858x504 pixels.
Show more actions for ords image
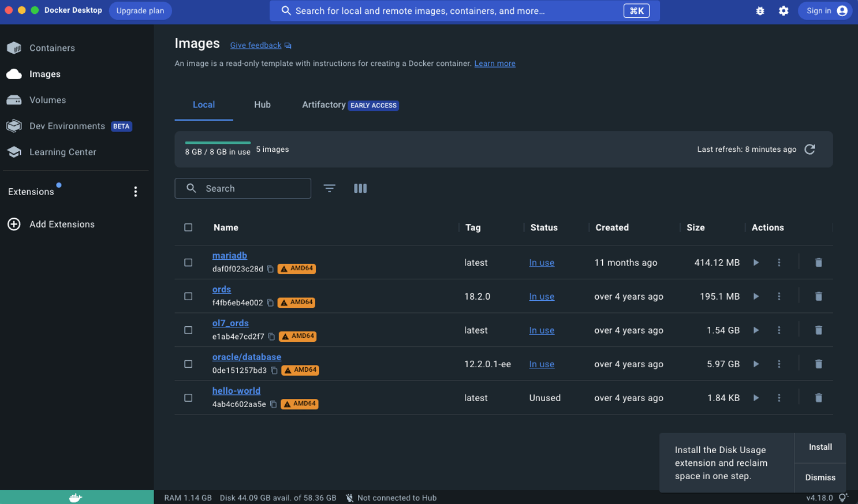(x=779, y=297)
